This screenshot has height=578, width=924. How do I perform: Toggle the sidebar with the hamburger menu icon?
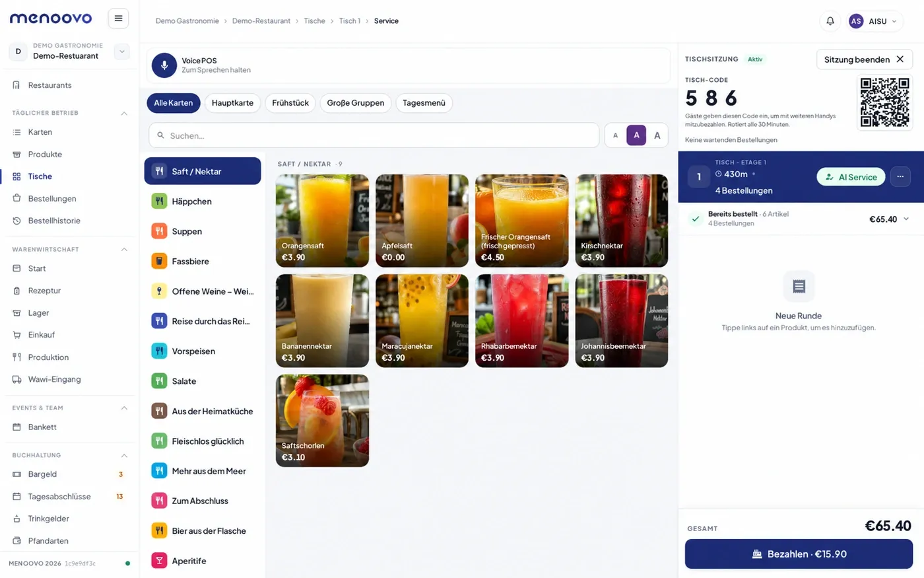(118, 18)
